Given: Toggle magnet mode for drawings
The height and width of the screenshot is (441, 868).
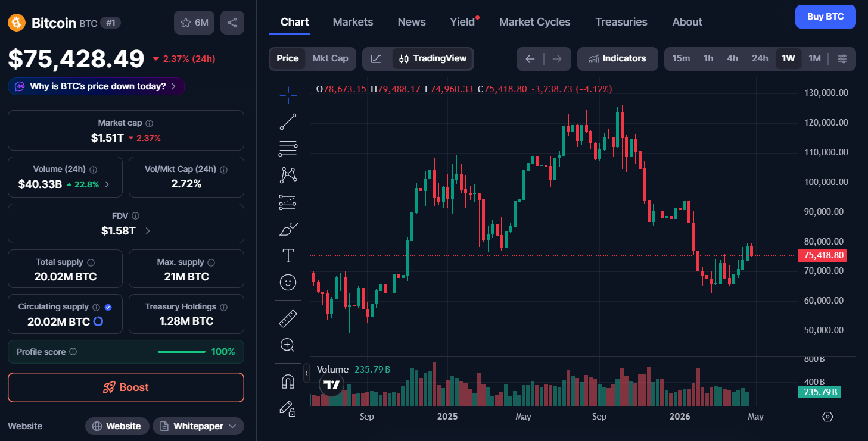Looking at the screenshot, I should click(x=288, y=381).
